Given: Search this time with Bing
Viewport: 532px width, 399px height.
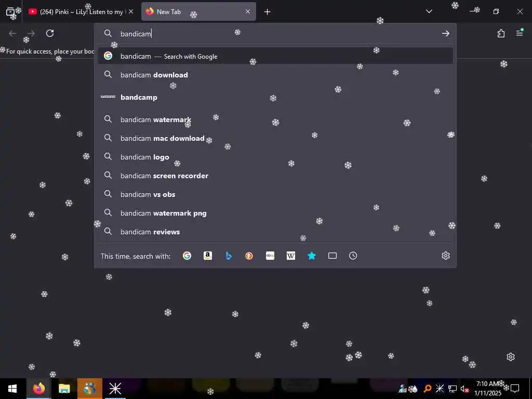Looking at the screenshot, I should tap(229, 256).
